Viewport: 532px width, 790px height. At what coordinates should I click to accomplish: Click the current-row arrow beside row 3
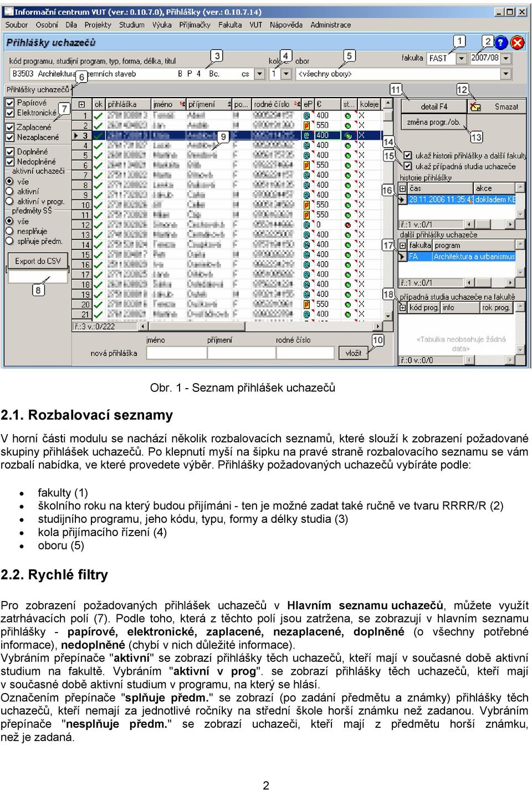coord(76,136)
